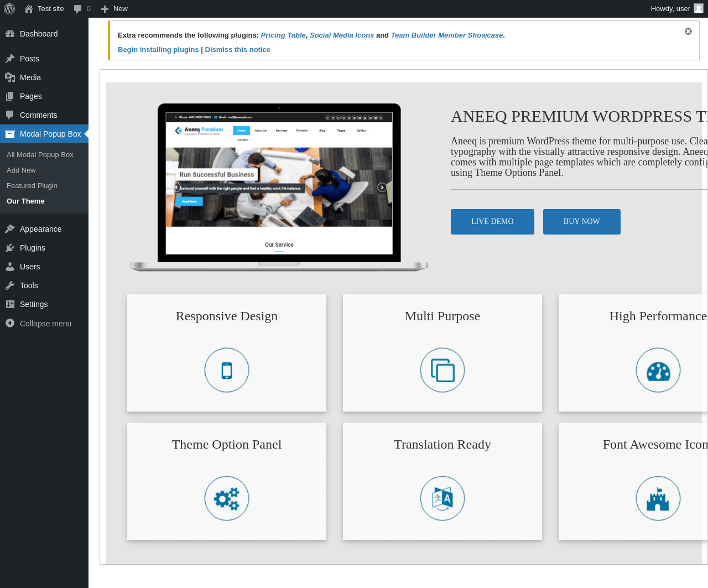
Task: Click the Theme Option Panel gears icon
Action: (227, 498)
